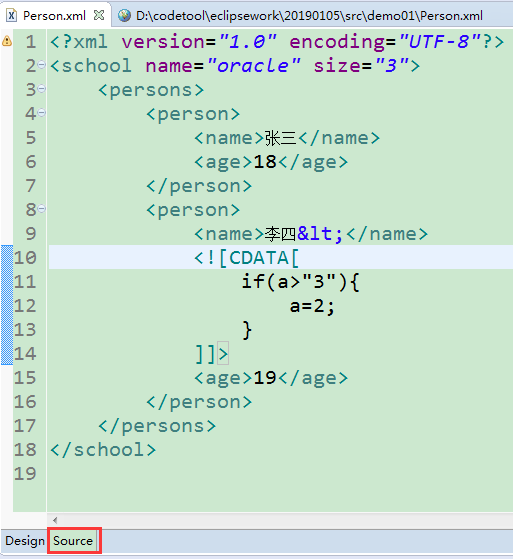Click the size attribute value "3"
The image size is (513, 559).
[391, 66]
